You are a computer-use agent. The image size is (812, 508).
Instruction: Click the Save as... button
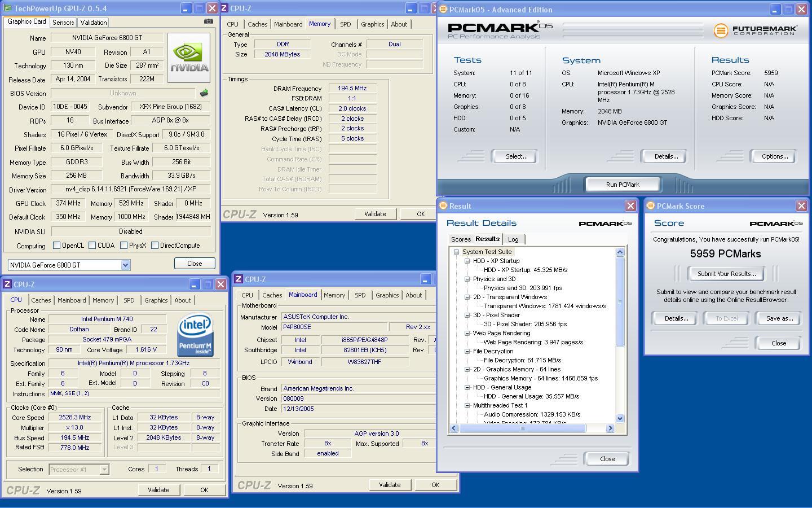779,318
